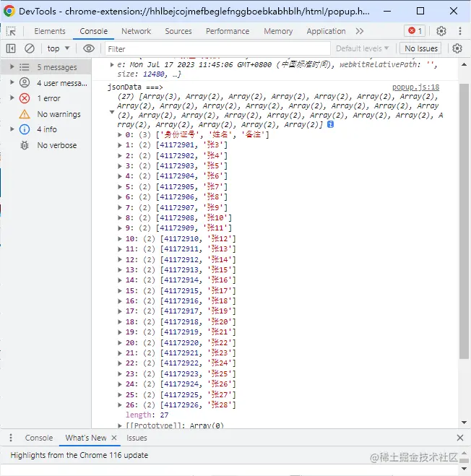Select the length: 27 property line

[147, 415]
